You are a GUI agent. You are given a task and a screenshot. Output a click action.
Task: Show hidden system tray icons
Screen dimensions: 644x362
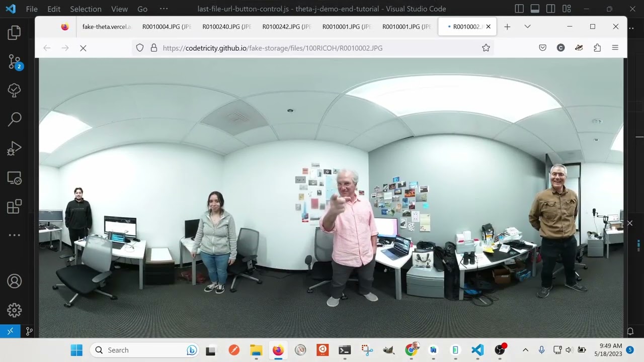coord(525,350)
